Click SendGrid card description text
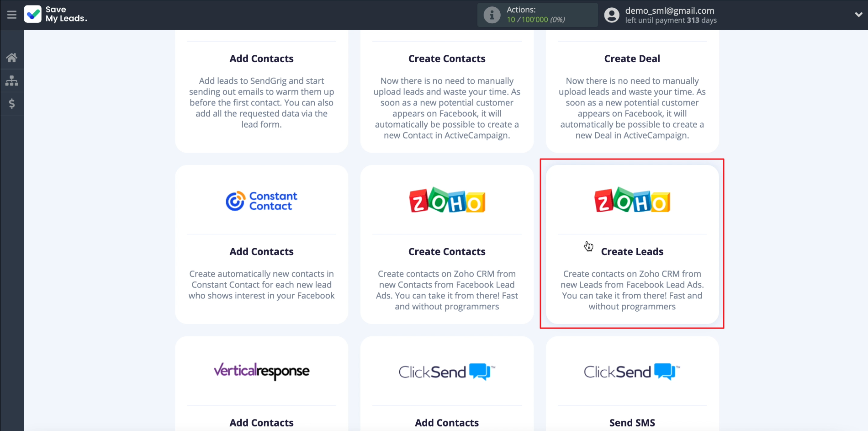Screen dimensions: 868x431 (x=261, y=102)
